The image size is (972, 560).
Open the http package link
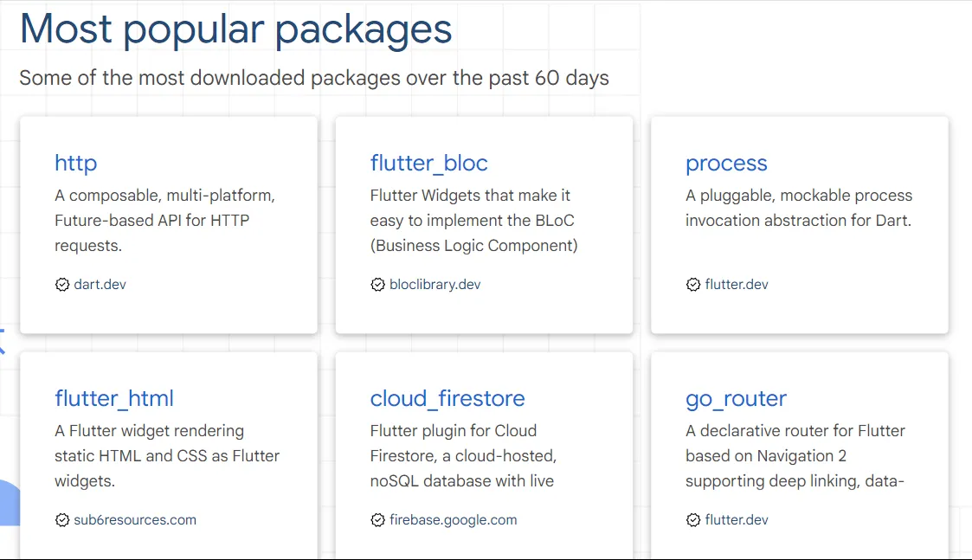click(x=75, y=163)
